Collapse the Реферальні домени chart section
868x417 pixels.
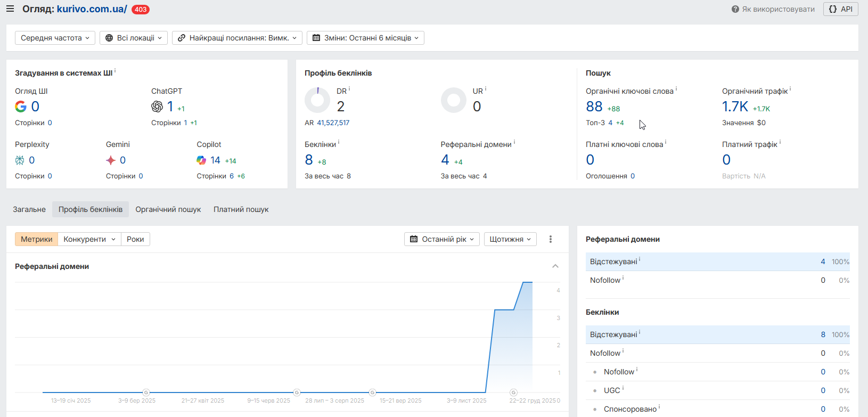555,266
